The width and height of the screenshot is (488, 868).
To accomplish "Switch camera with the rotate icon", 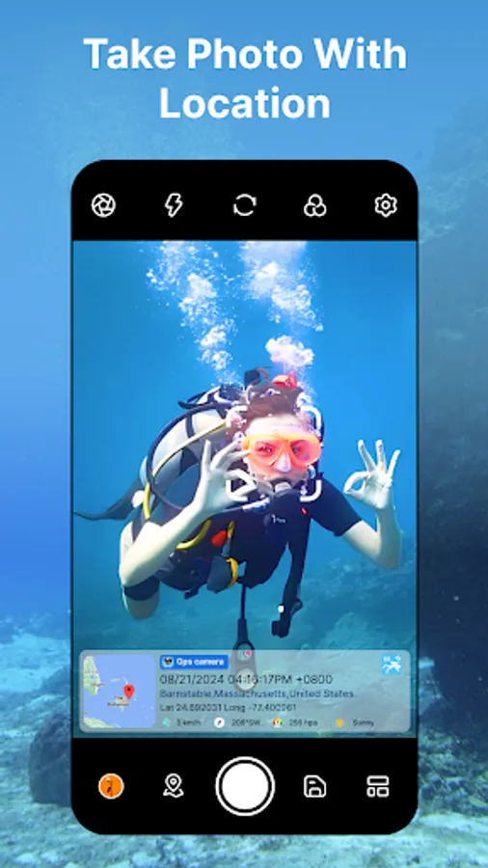I will pos(245,205).
